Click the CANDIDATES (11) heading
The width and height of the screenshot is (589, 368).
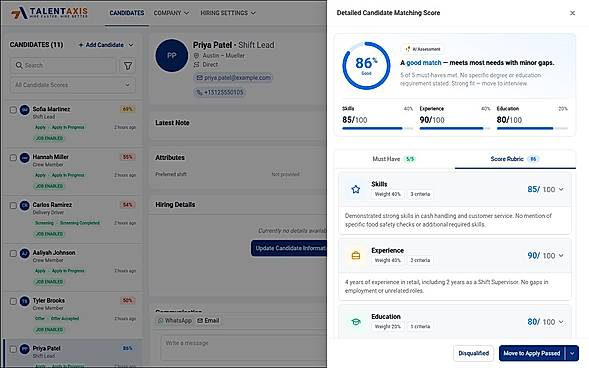coord(36,45)
